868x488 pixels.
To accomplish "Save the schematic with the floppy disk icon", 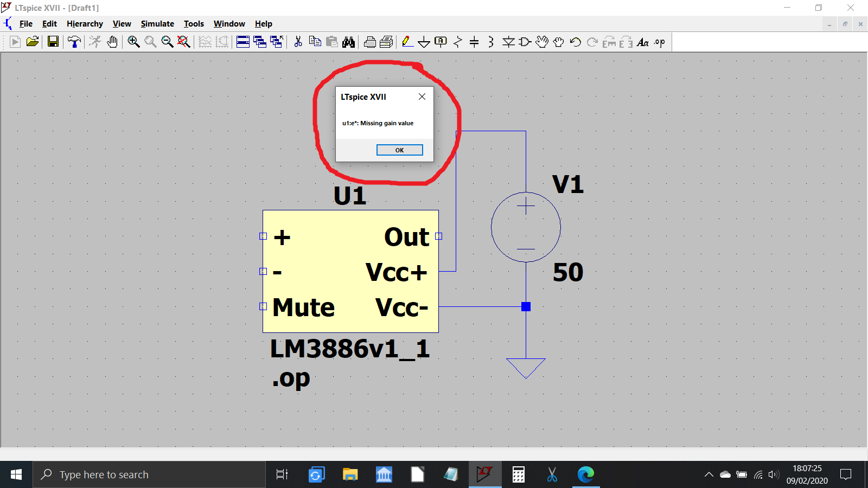I will point(53,42).
